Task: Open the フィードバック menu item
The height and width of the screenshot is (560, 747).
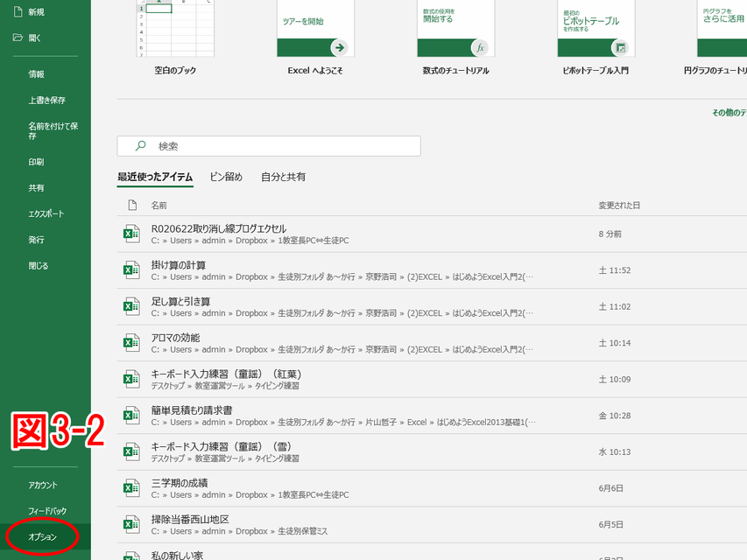Action: pos(47,511)
